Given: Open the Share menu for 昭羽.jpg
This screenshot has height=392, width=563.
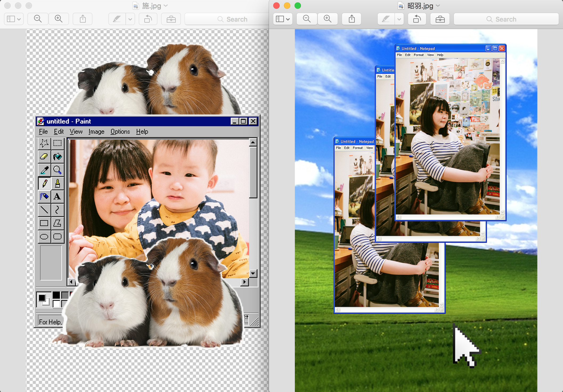Looking at the screenshot, I should point(352,19).
